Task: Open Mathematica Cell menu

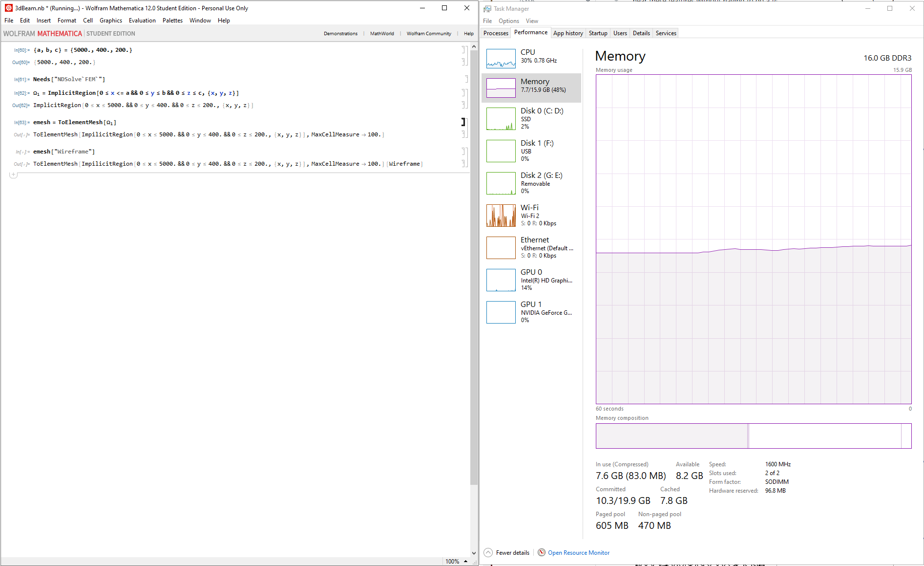Action: click(x=88, y=21)
